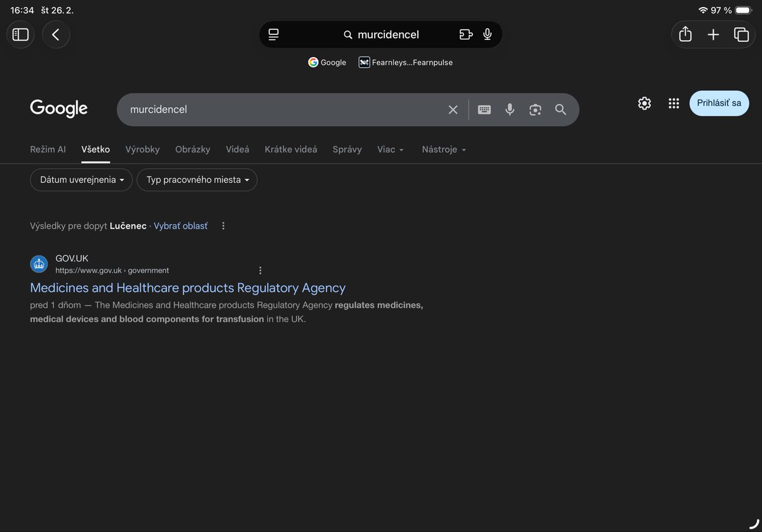This screenshot has width=762, height=532.
Task: Go to Google home via logo
Action: tap(58, 109)
